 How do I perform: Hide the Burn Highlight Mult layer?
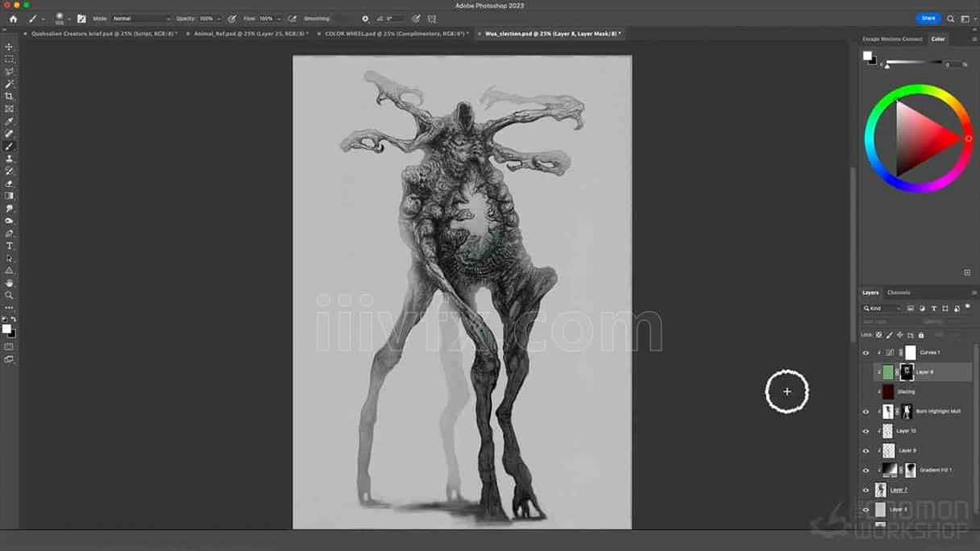[866, 412]
